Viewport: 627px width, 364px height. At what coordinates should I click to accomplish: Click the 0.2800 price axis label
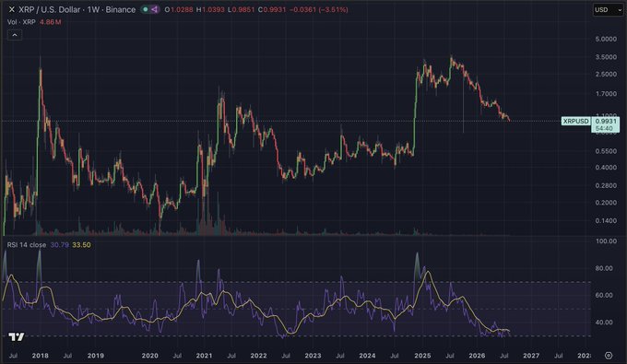(606, 185)
